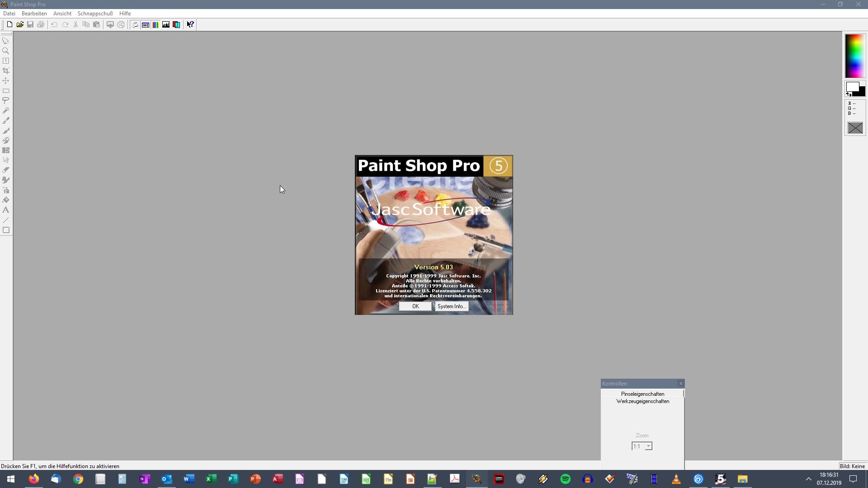The image size is (868, 488).
Task: Select the Clone Brush tool
Action: pyautogui.click(x=6, y=140)
